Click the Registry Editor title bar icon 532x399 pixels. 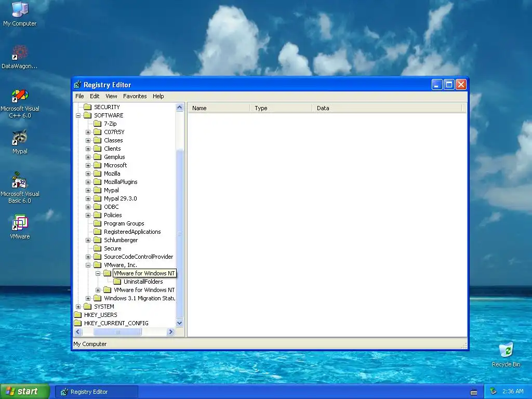coord(78,85)
